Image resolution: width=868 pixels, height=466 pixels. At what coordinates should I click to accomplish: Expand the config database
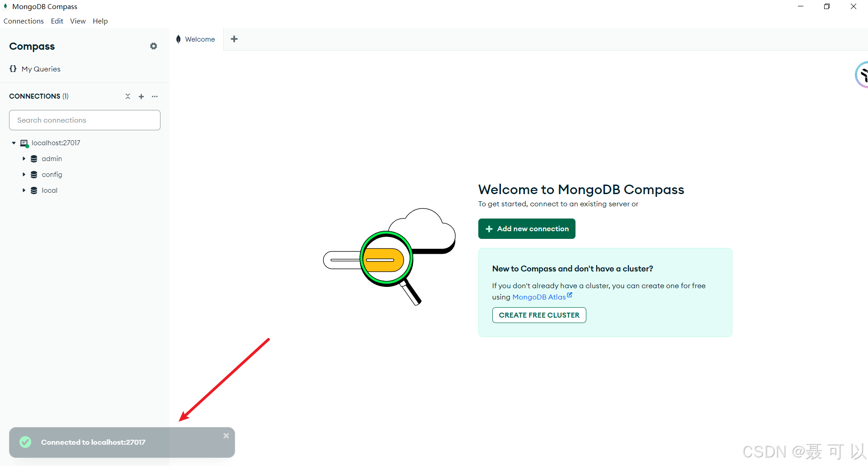tap(24, 175)
